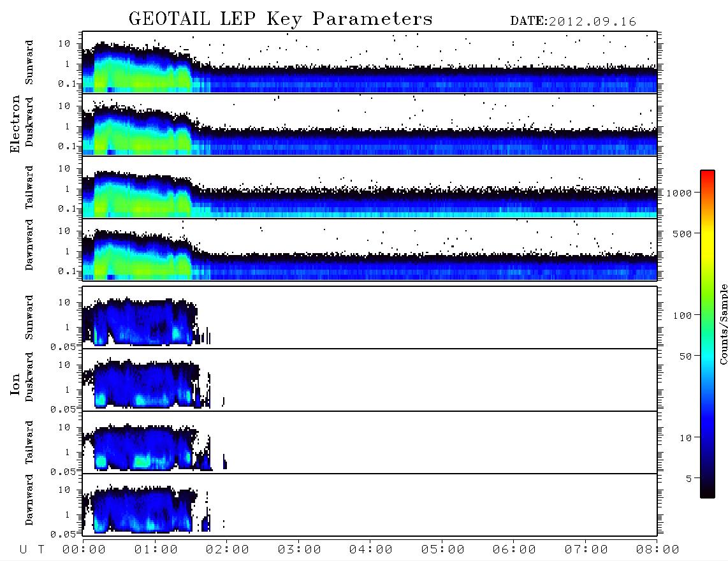Click the 03:00 time tick label
Image resolution: width=728 pixels, height=561 pixels.
(x=300, y=550)
